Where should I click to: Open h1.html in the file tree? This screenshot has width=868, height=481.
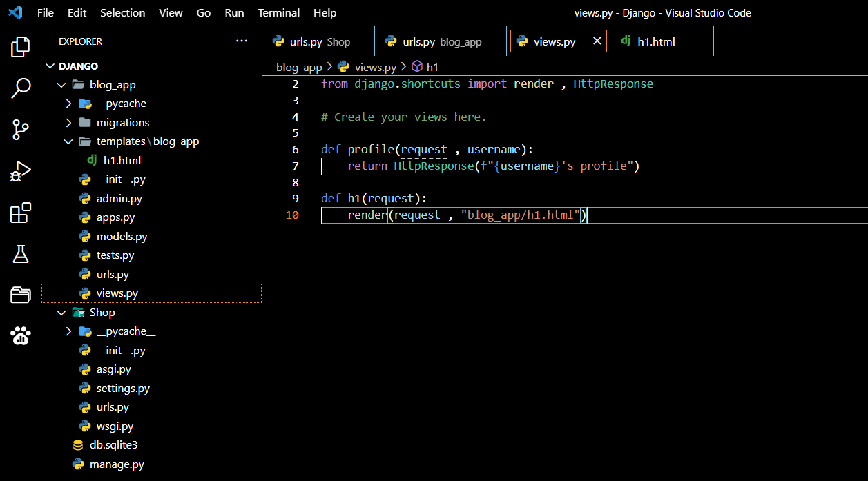click(x=122, y=160)
